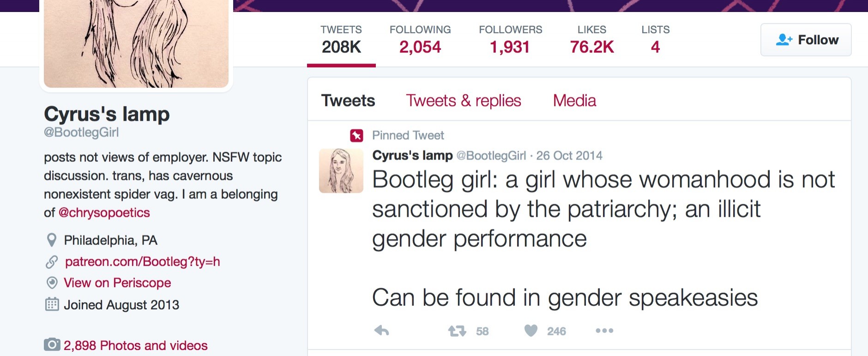Select the Tweets timeline tab
868x356 pixels.
click(348, 101)
